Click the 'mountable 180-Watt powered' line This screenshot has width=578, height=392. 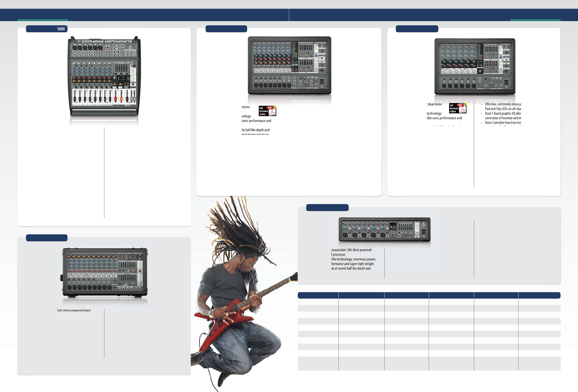(x=351, y=250)
